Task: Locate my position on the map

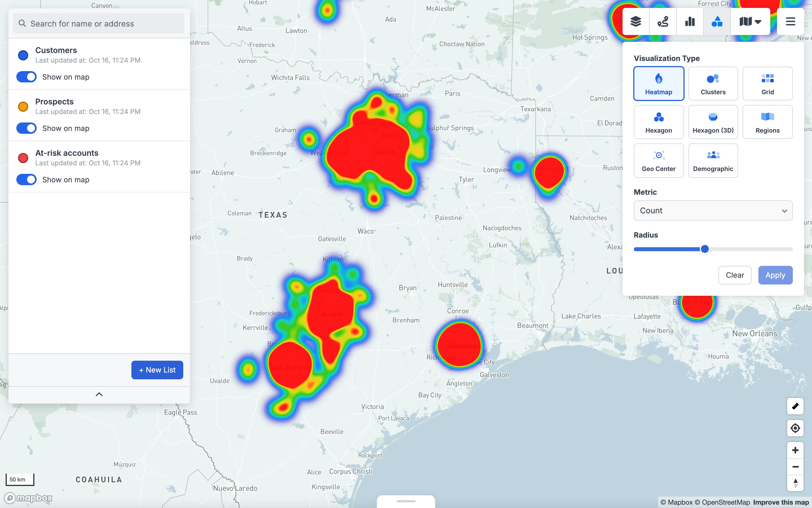Action: tap(795, 428)
